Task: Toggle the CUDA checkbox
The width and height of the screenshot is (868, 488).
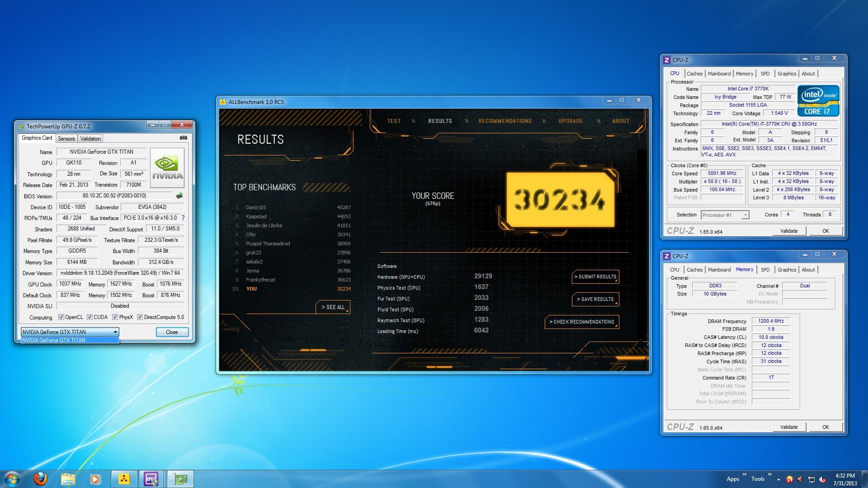Action: point(90,317)
